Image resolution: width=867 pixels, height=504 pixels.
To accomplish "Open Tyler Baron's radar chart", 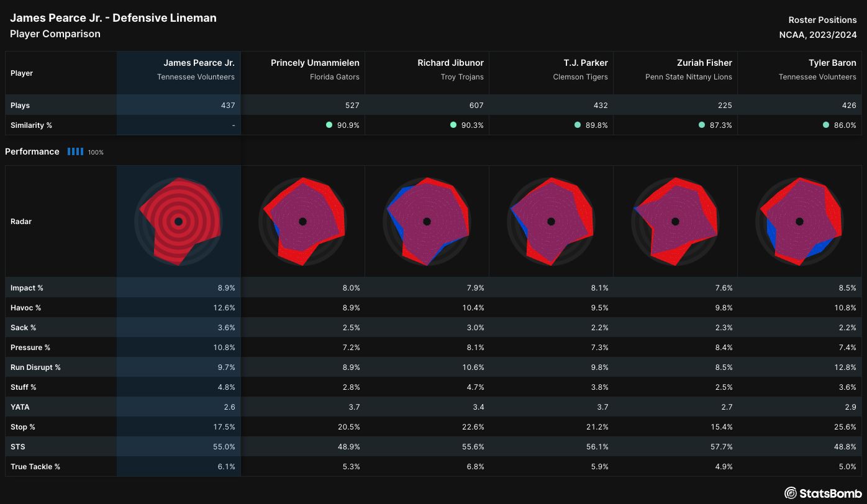I will click(800, 222).
